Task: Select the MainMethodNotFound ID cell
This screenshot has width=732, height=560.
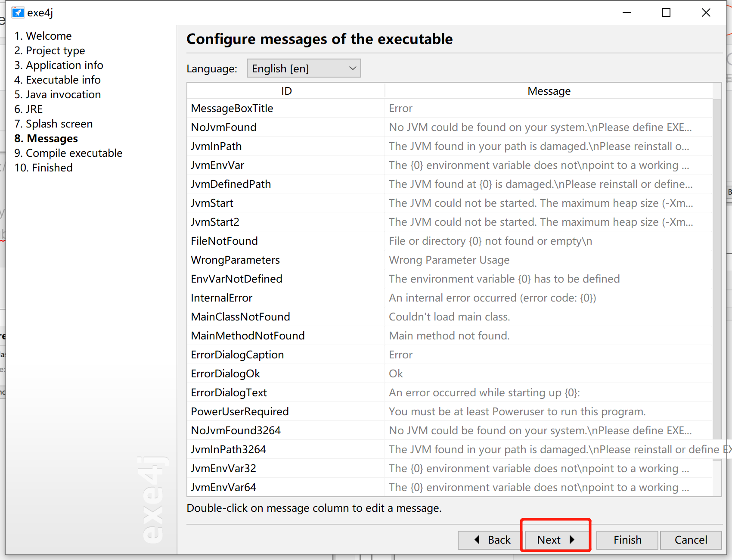Action: point(286,336)
